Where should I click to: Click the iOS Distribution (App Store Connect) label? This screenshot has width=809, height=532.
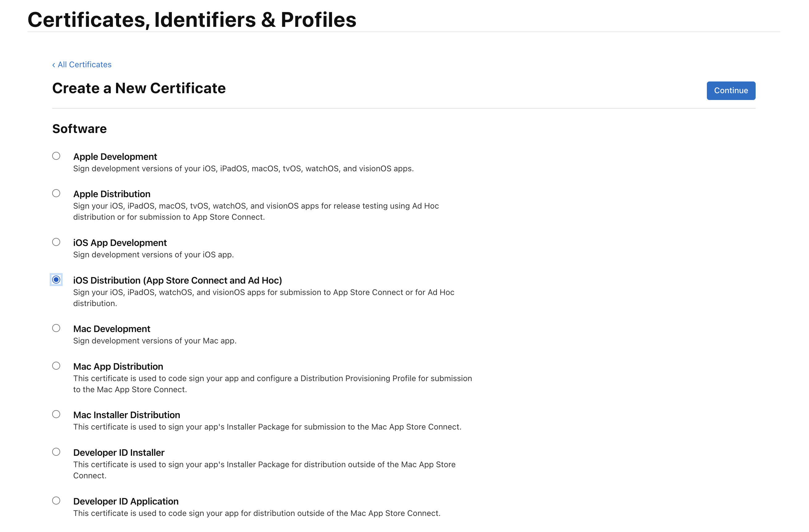(x=177, y=281)
